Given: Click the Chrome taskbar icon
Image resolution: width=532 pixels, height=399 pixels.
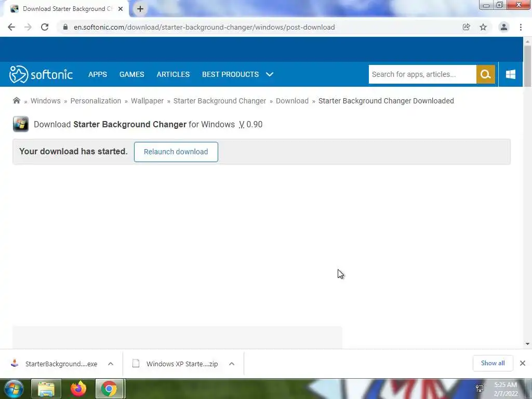Looking at the screenshot, I should pos(109,389).
